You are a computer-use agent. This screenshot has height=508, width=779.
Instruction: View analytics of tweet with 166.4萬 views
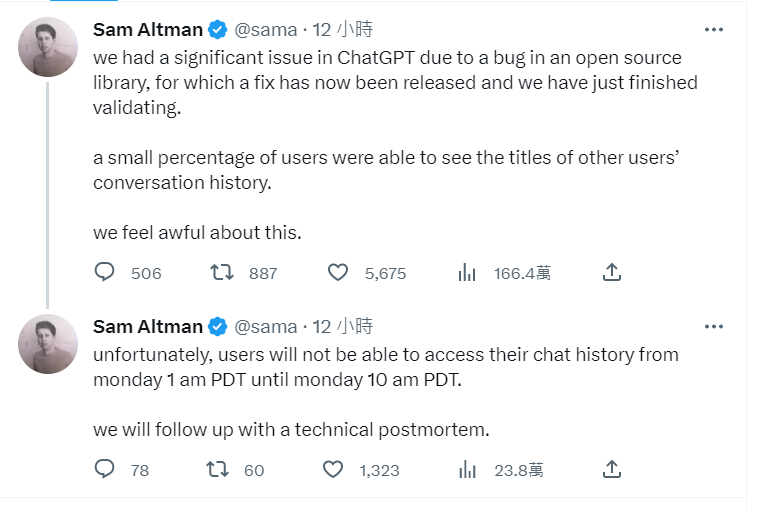click(466, 272)
